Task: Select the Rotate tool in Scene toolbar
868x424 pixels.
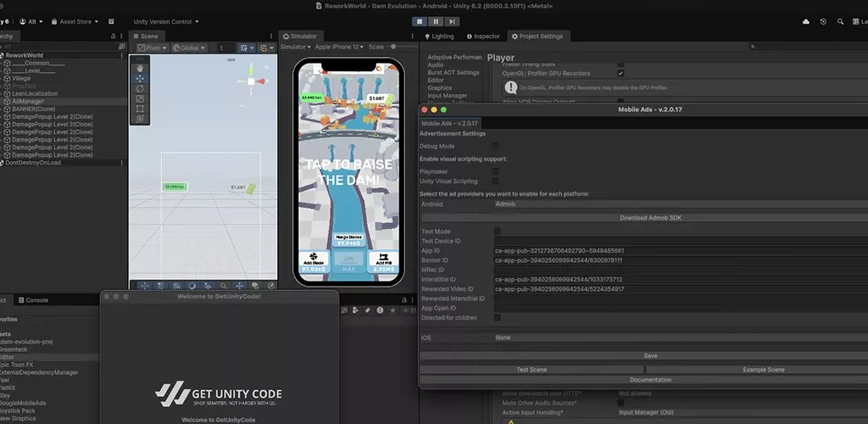Action: 140,88
